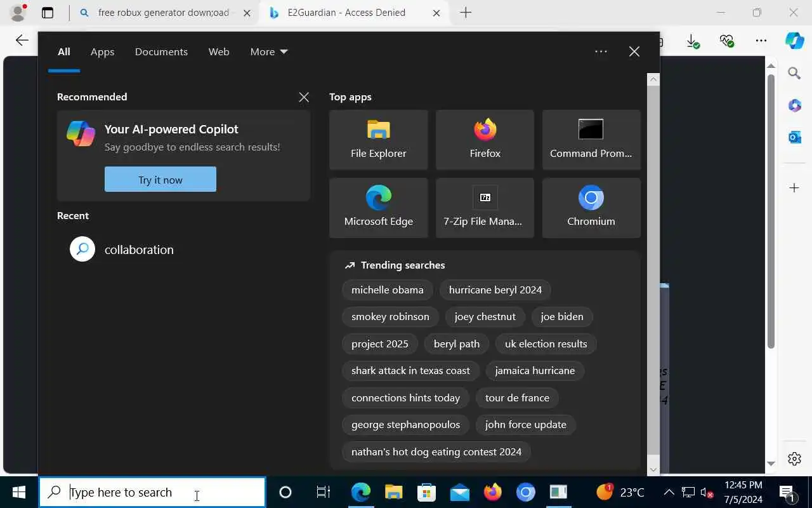This screenshot has width=812, height=508.
Task: Click the Try it now Copilot button
Action: [160, 180]
